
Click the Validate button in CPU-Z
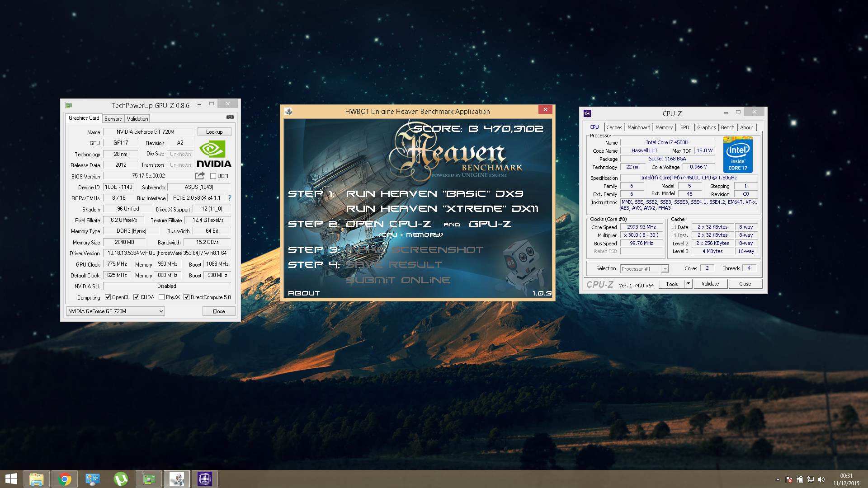[x=710, y=284]
